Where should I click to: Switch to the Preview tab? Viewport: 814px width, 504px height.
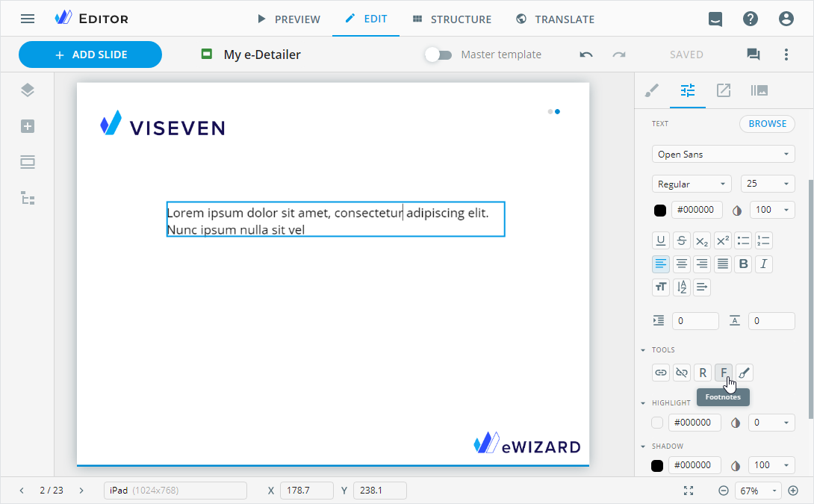click(x=288, y=19)
